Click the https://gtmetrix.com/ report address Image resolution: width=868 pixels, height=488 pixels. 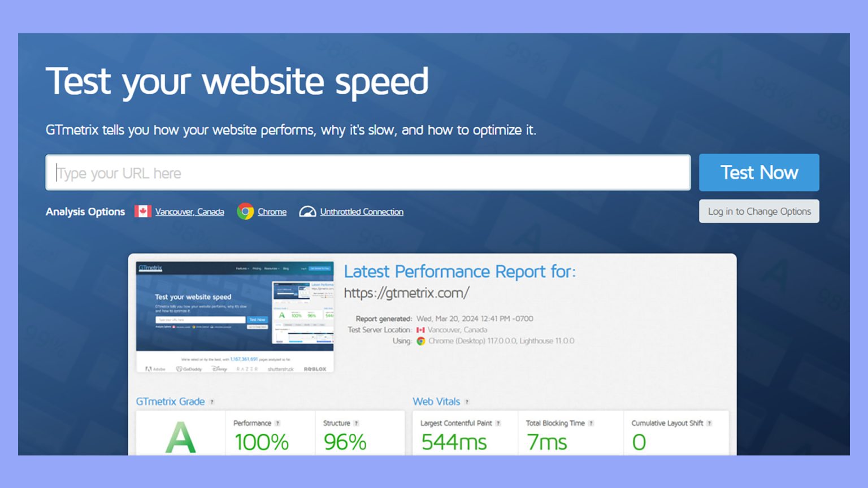click(407, 293)
